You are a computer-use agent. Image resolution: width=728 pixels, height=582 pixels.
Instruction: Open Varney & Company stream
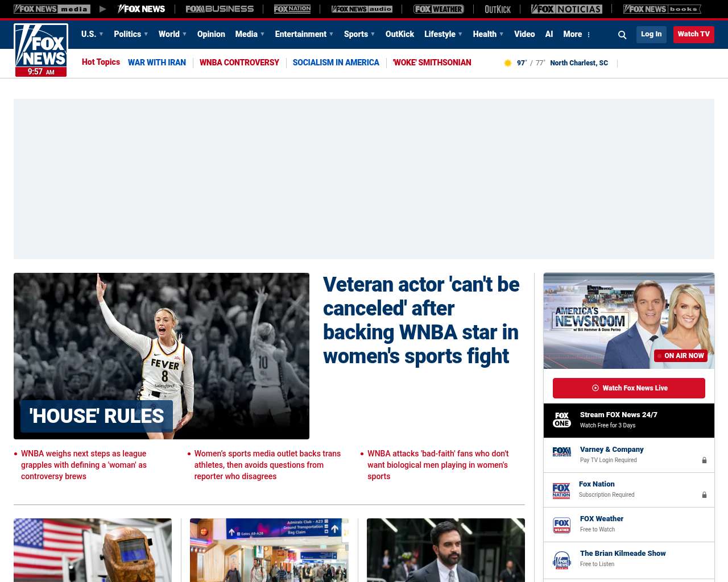point(612,450)
